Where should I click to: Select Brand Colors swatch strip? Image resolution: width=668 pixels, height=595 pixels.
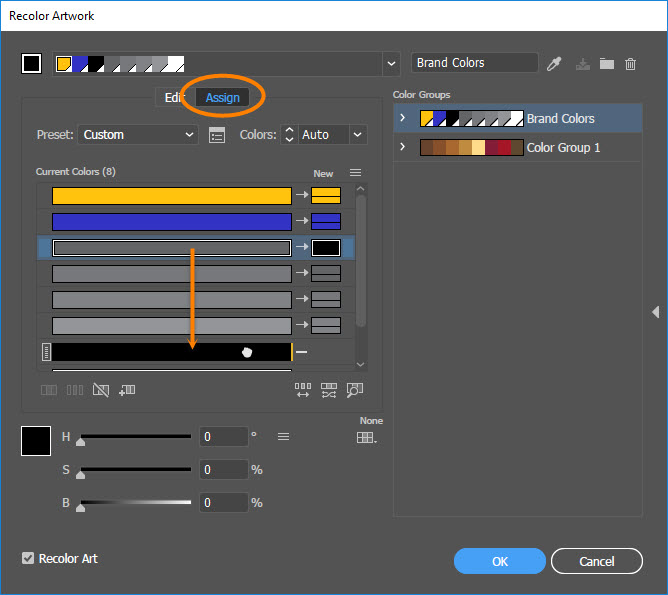(x=472, y=118)
